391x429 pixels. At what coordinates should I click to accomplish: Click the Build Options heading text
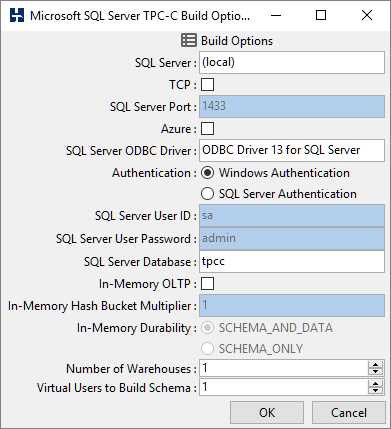pyautogui.click(x=237, y=41)
